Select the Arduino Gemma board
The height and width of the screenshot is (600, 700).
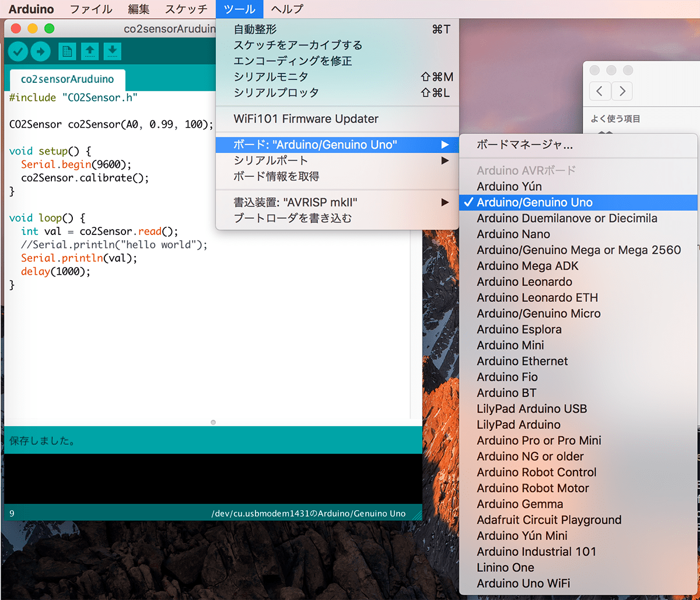pos(579,504)
